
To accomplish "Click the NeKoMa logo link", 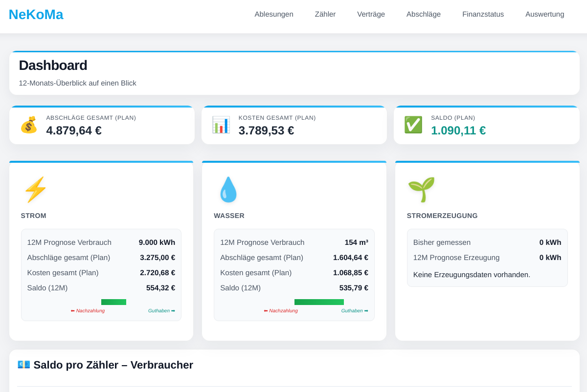I will 36,15.
